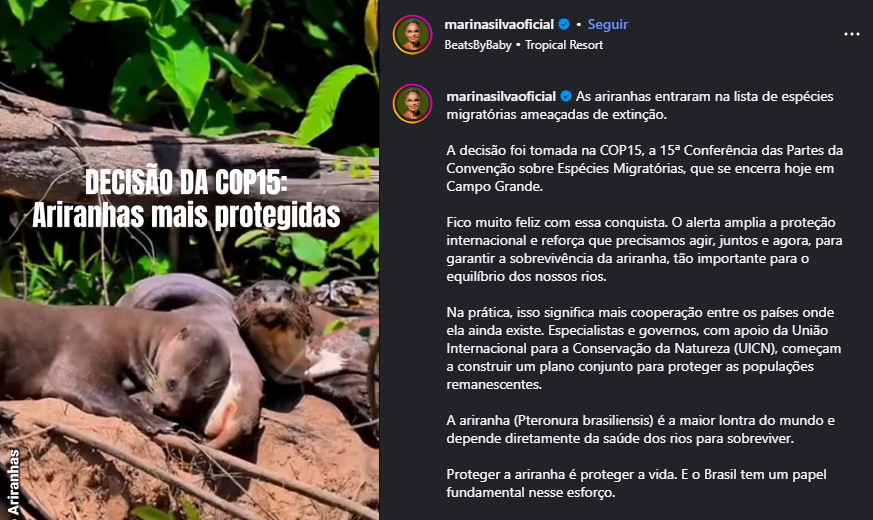Click the vertical 'Ariranhas' watermark on the video
Viewport: 873px width, 520px height.
pyautogui.click(x=13, y=483)
